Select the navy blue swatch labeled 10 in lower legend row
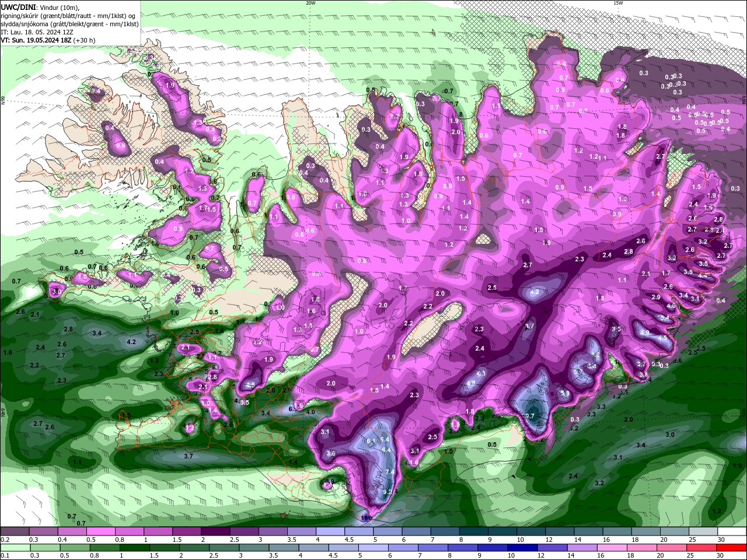Screen dimensions: 747x560 tap(522, 548)
